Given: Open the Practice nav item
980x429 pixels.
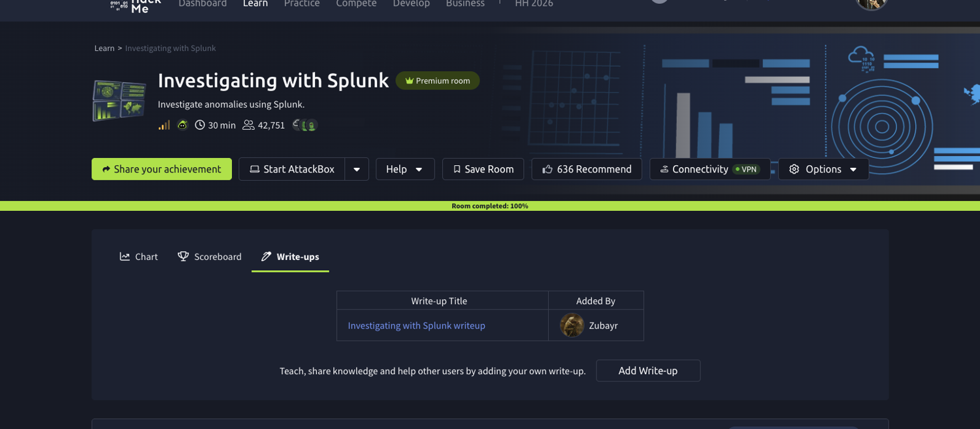Looking at the screenshot, I should pos(302,4).
